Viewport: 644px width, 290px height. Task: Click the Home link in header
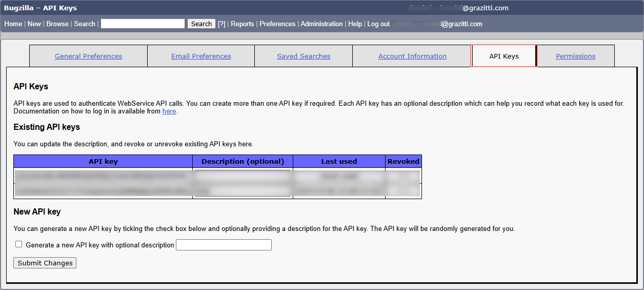pos(13,24)
